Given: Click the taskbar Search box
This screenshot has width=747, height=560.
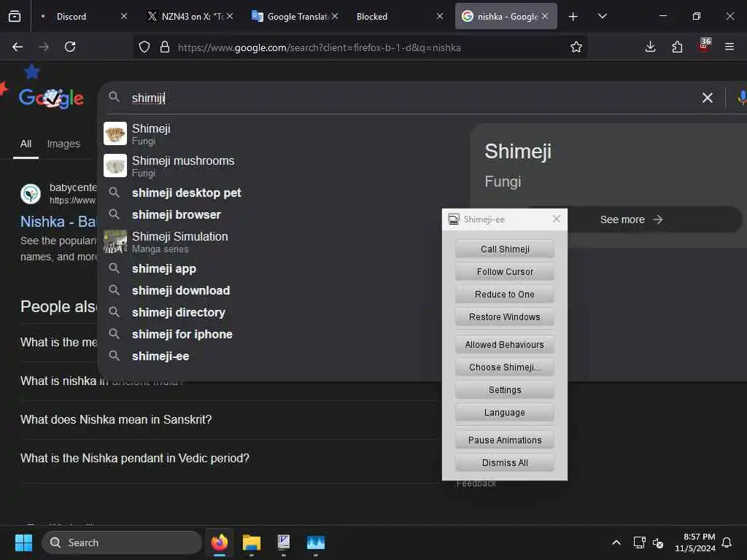Looking at the screenshot, I should tap(122, 542).
